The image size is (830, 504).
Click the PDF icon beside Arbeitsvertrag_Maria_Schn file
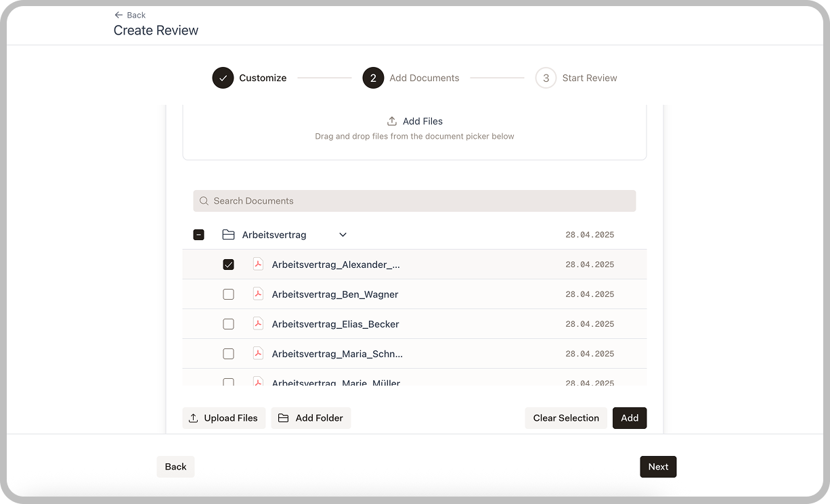pos(258,353)
